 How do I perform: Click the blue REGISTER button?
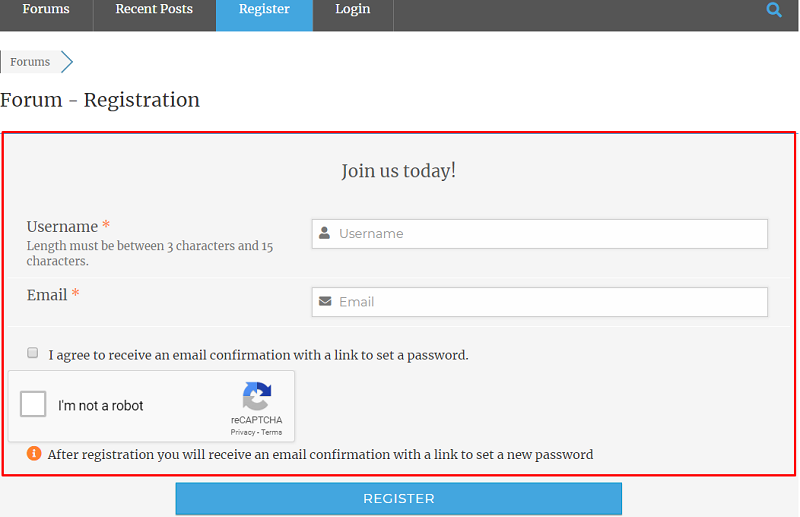coord(398,499)
